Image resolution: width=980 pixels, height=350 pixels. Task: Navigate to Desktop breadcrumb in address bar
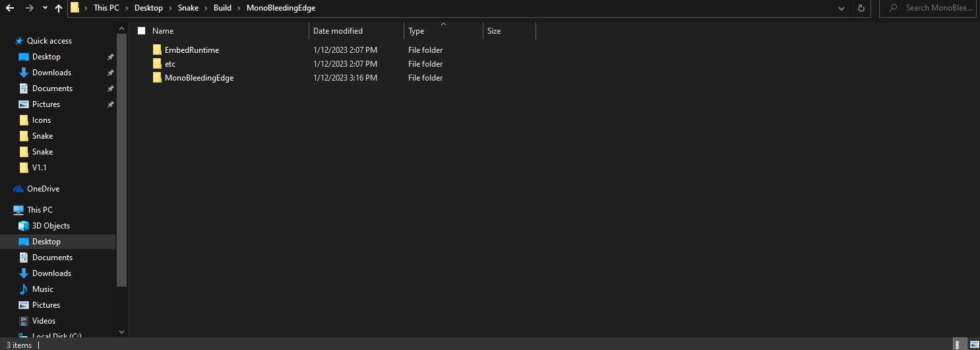coord(148,8)
